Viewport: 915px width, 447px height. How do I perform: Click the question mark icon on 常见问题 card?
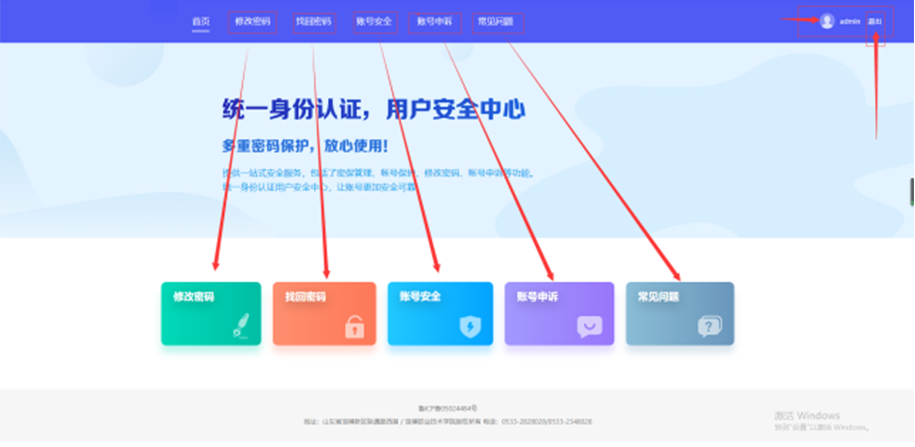coord(710,325)
